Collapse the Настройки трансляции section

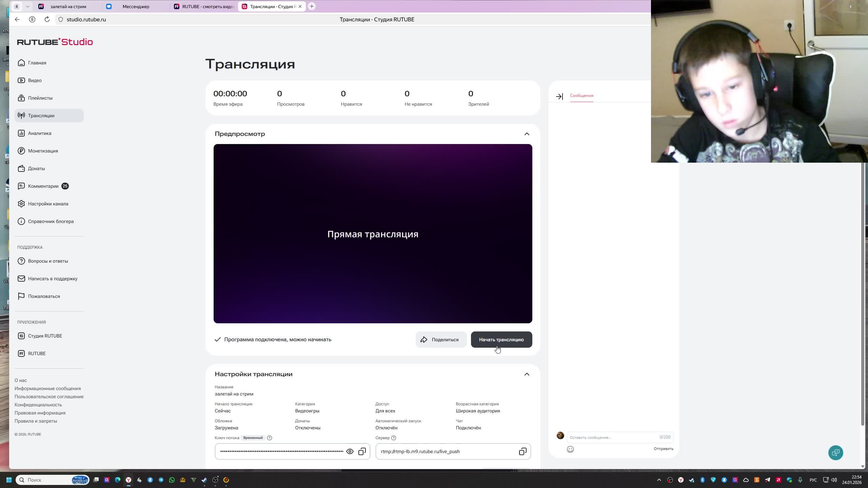coord(527,374)
